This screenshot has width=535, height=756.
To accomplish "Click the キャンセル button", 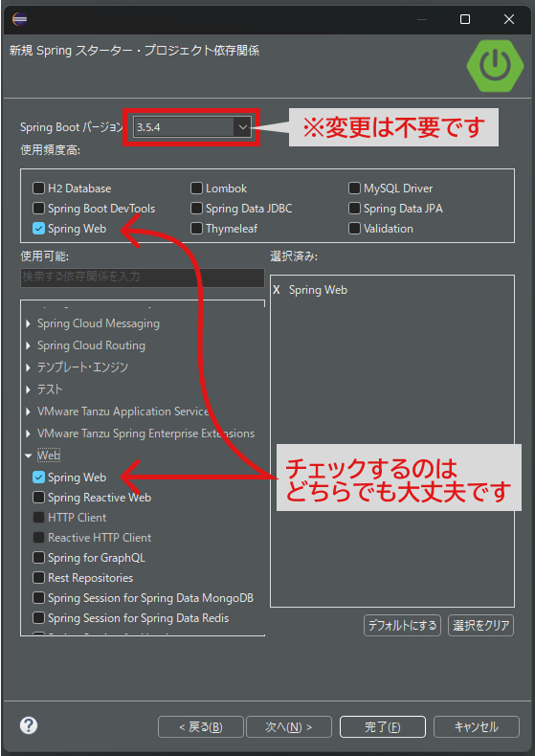I will [x=477, y=727].
